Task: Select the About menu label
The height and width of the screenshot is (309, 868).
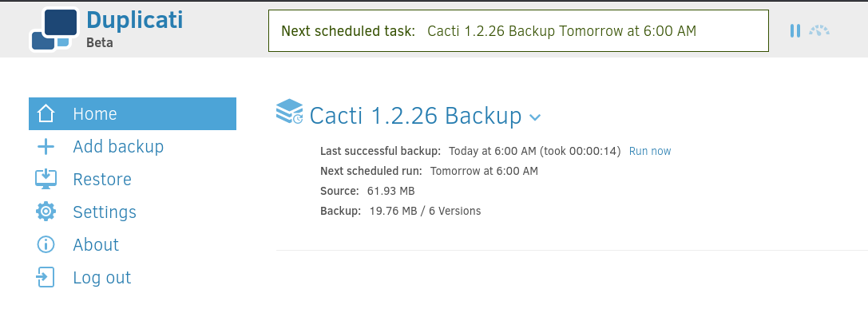Action: 96,245
